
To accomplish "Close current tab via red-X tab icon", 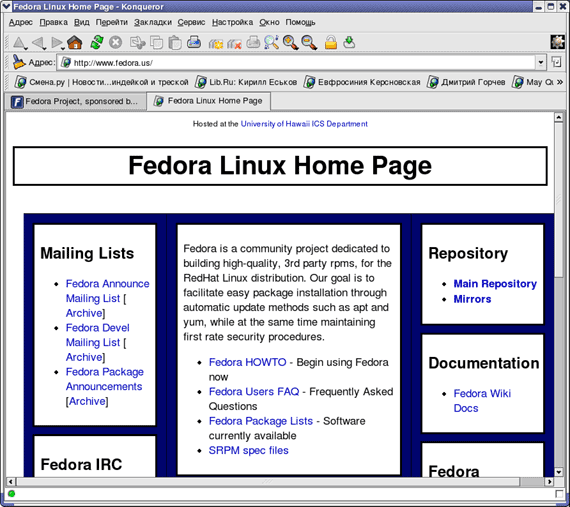I will (234, 43).
